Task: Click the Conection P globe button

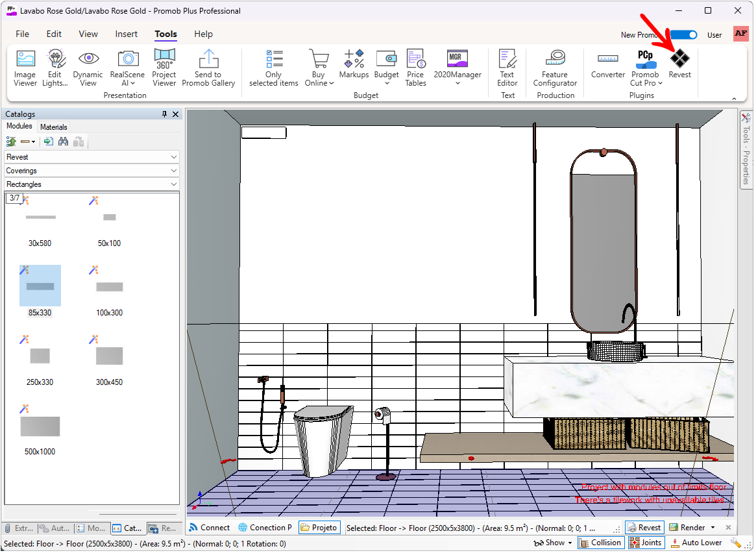Action: click(x=265, y=528)
